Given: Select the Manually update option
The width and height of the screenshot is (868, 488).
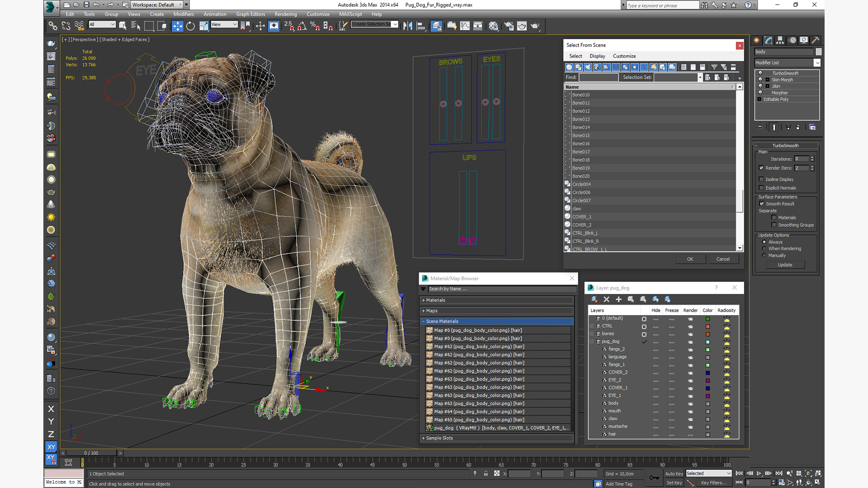Looking at the screenshot, I should [764, 255].
